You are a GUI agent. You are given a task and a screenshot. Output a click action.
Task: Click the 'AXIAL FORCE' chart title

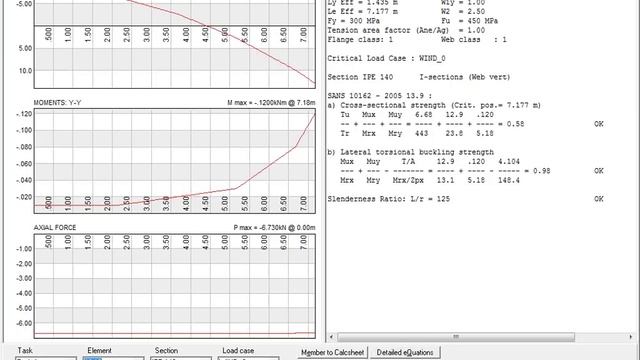55,228
